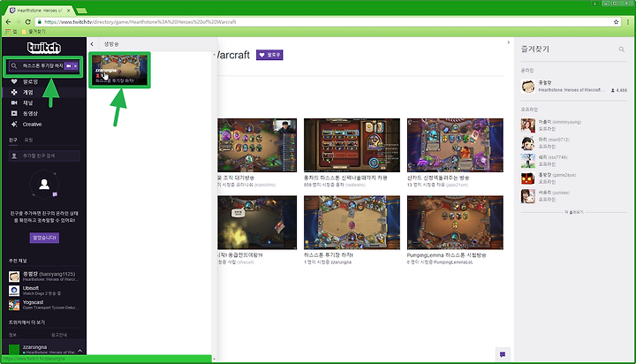Open the deck builder stream thumbnail by redteahs
This screenshot has height=364, width=636.
point(352,145)
